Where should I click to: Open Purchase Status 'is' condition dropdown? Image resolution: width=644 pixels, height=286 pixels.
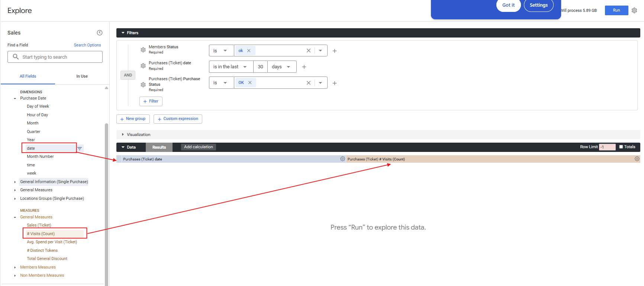pos(221,83)
